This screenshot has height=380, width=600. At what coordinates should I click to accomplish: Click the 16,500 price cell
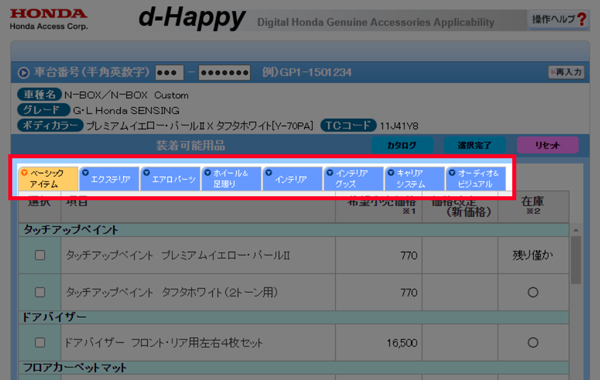click(x=379, y=343)
